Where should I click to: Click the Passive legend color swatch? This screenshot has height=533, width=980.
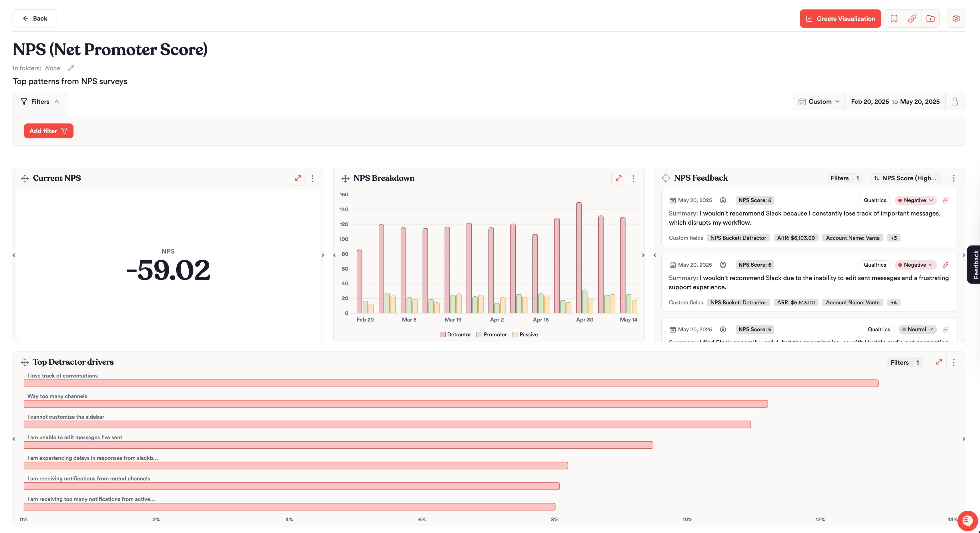point(515,334)
